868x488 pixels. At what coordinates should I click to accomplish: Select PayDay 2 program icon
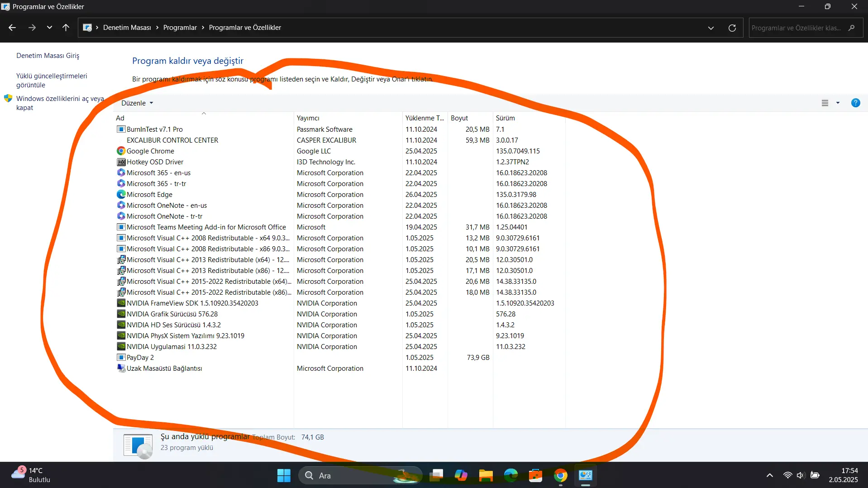121,358
